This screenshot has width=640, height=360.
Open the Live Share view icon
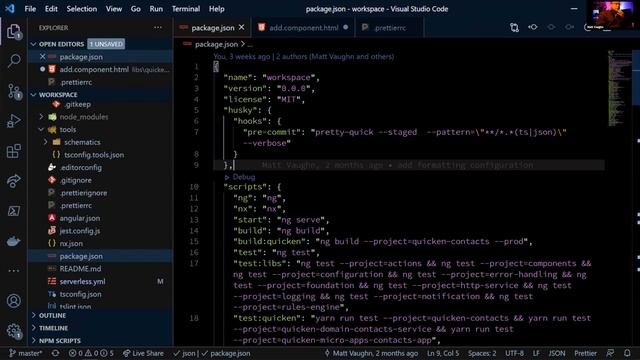(x=13, y=181)
